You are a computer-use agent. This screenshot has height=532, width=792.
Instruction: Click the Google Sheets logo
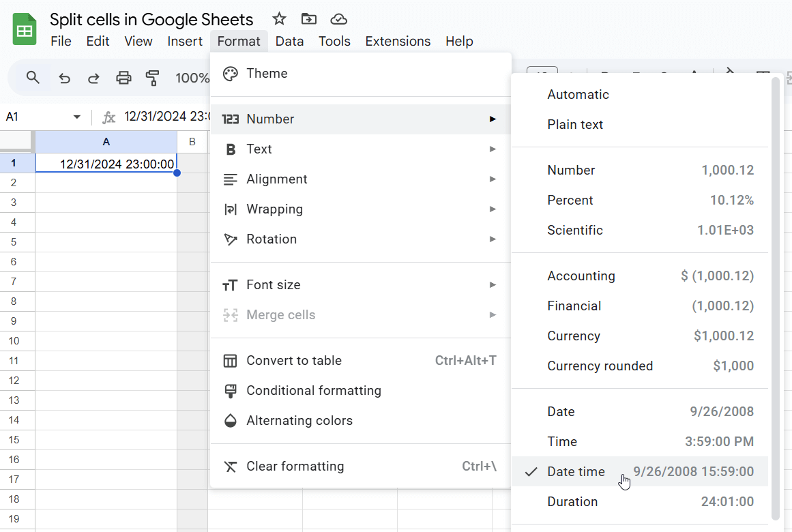point(24,29)
